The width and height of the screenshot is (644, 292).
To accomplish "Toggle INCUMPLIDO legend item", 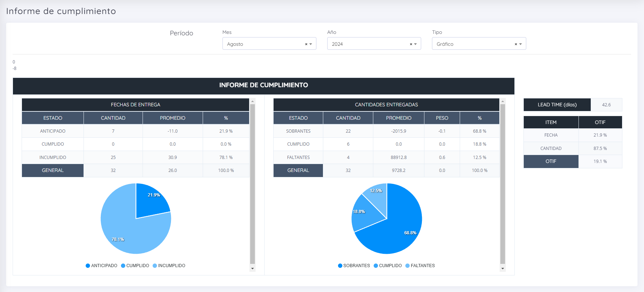I will pos(169,266).
